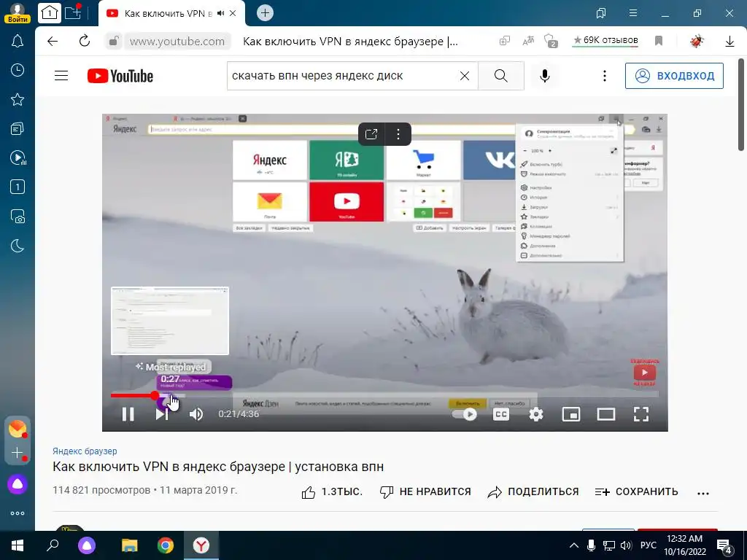Open the protection shield with badge 2
The image size is (747, 560).
pos(551,42)
